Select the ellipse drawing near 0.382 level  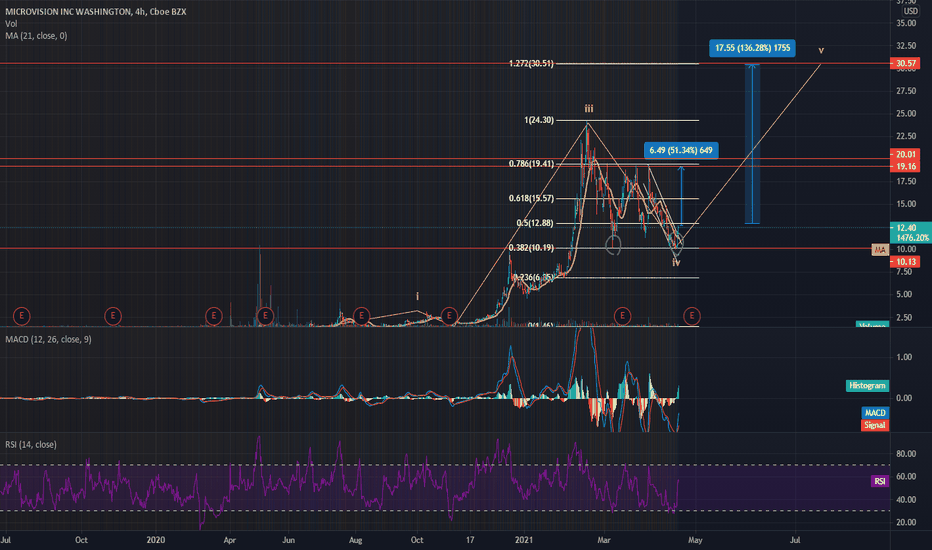(x=613, y=244)
